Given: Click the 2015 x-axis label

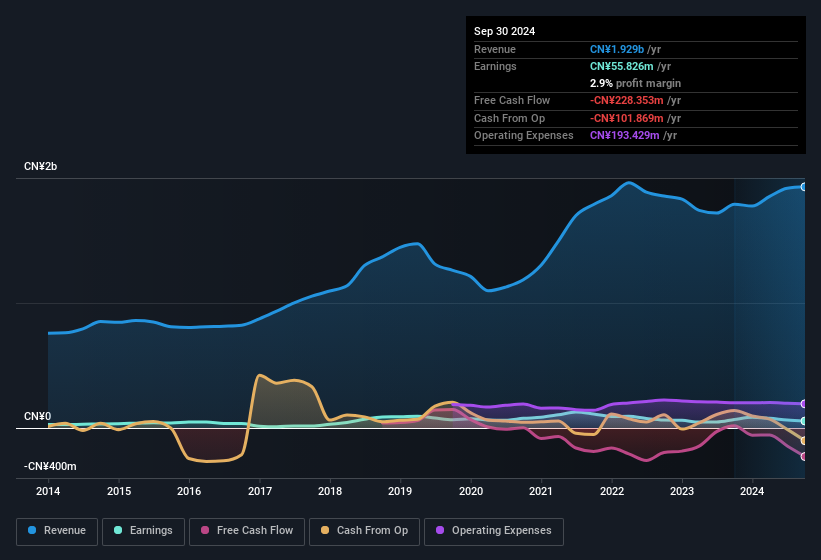Looking at the screenshot, I should pos(119,491).
